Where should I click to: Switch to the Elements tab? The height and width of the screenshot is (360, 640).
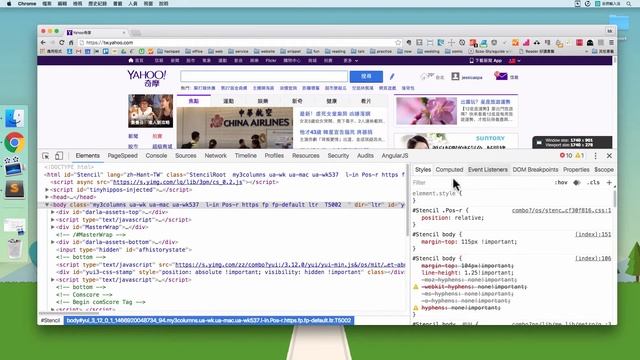(x=87, y=156)
